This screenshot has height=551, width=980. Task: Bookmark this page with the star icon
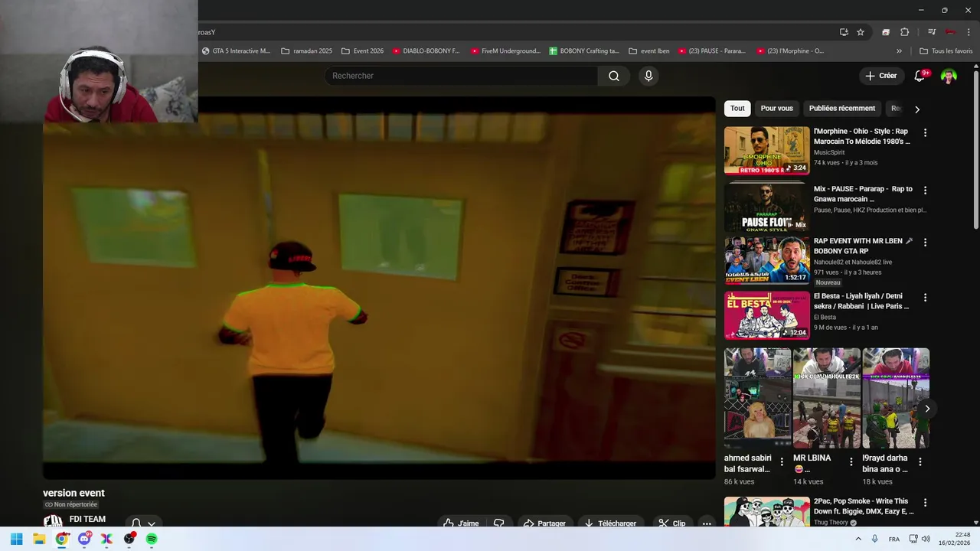click(x=861, y=32)
